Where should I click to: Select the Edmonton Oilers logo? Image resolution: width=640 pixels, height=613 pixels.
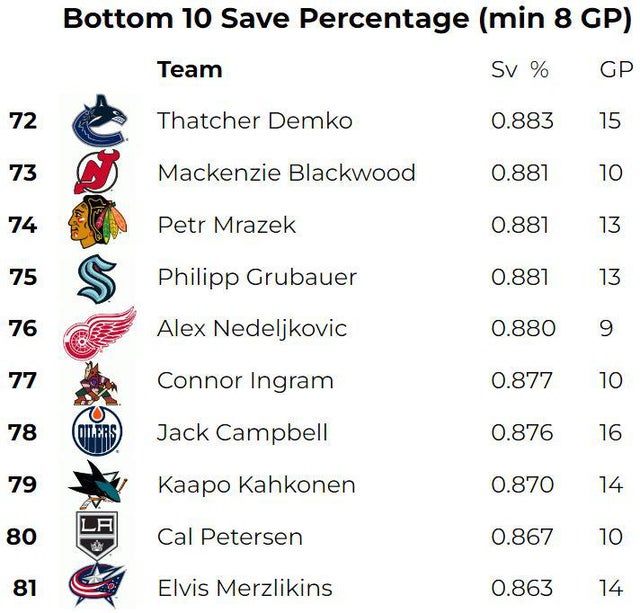tap(98, 433)
